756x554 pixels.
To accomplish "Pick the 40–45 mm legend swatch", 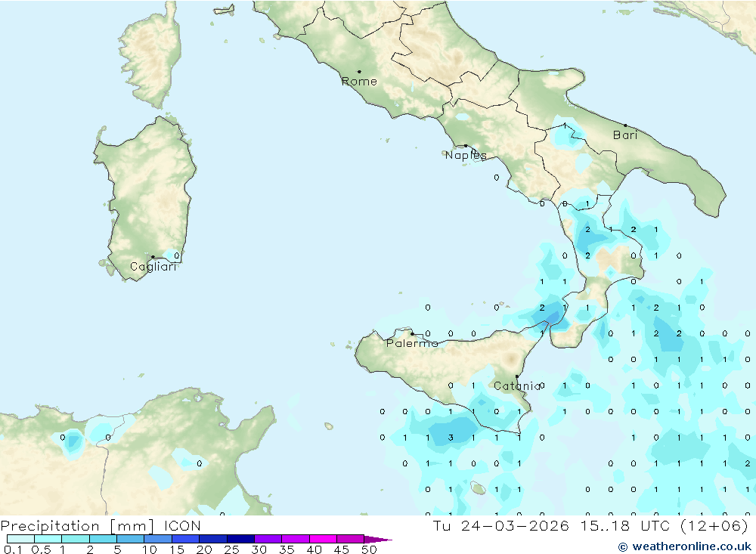I will pos(323,539).
